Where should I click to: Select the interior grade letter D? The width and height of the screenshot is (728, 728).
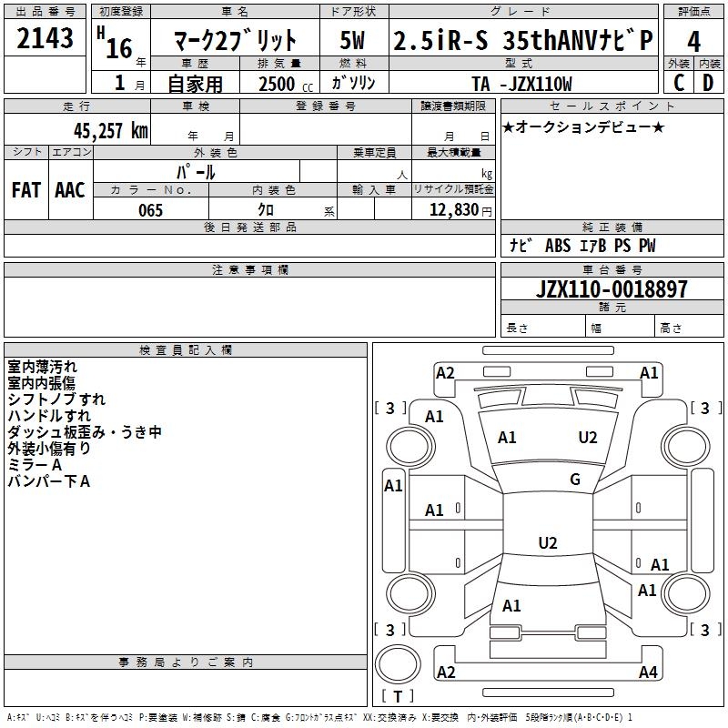(x=709, y=83)
